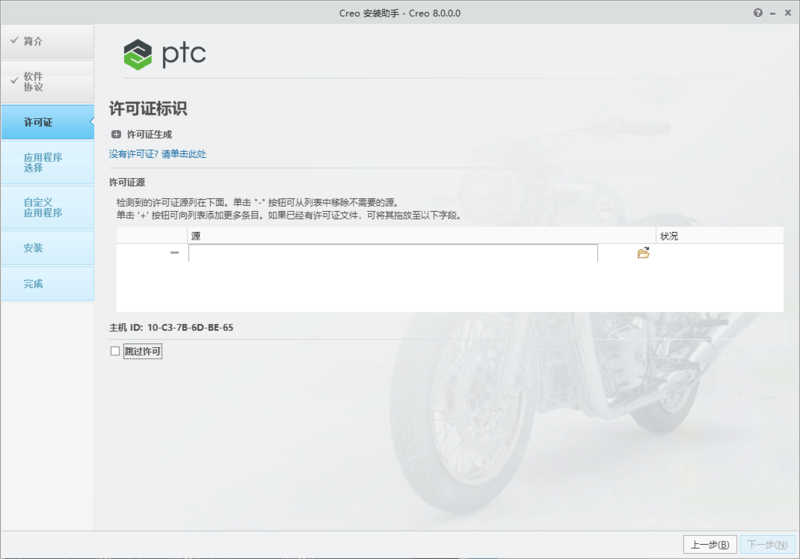Enable the 跳过许可 checkbox
800x559 pixels.
(115, 351)
